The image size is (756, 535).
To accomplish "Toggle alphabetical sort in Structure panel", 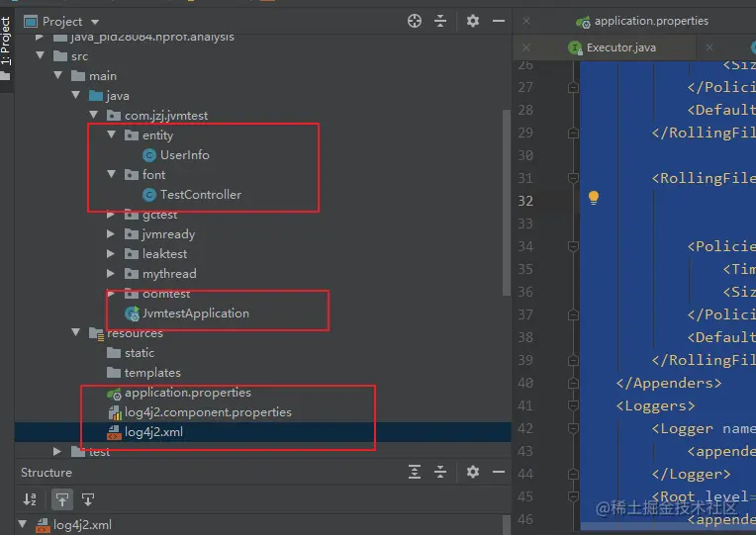I will click(30, 499).
